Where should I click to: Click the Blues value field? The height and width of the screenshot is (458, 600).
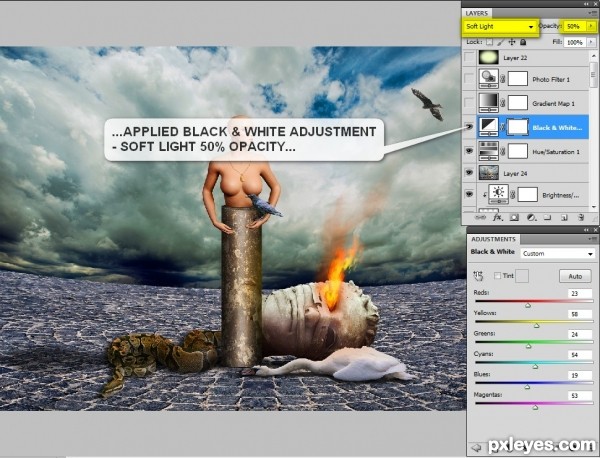point(580,375)
